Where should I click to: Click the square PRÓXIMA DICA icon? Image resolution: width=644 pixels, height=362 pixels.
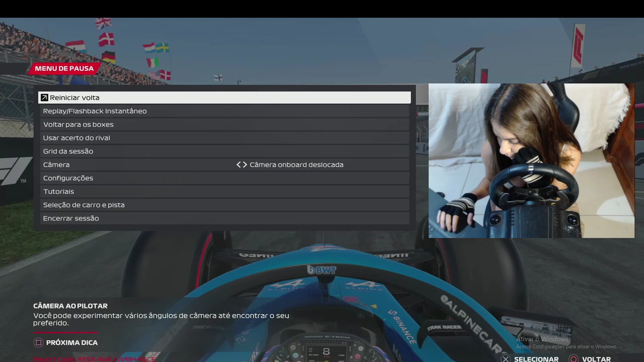click(x=38, y=343)
